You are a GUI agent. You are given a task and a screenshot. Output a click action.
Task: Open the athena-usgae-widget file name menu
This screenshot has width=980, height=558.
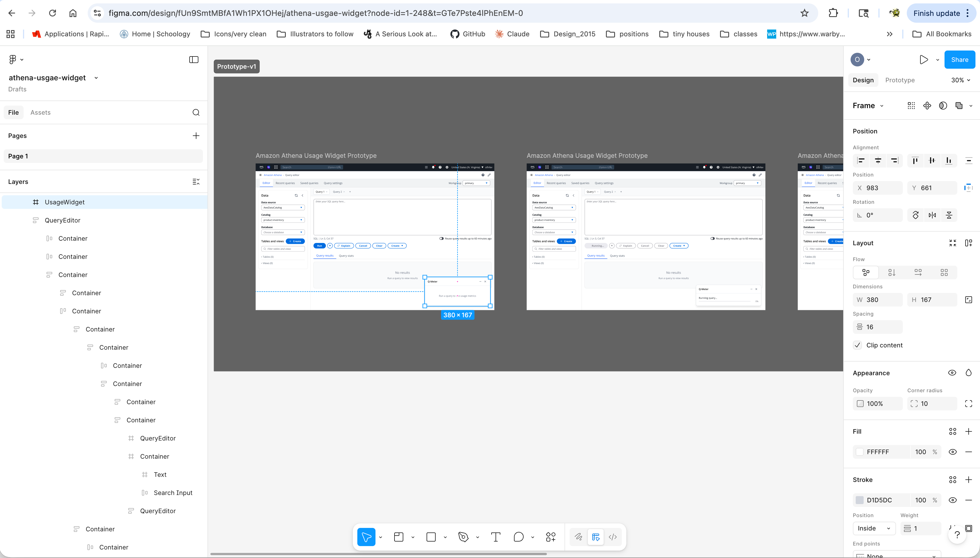coord(96,77)
